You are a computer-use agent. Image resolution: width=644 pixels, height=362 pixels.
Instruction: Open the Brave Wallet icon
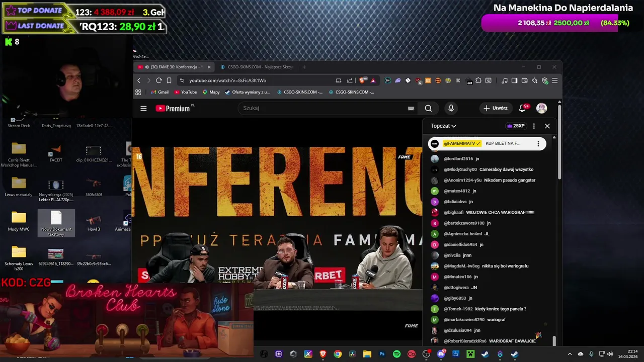pos(525,80)
